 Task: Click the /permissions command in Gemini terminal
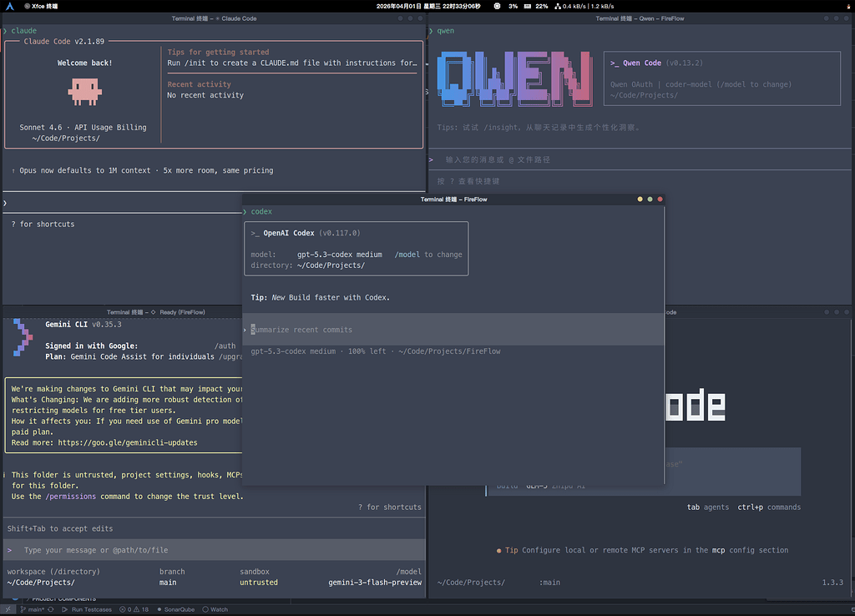(70, 496)
